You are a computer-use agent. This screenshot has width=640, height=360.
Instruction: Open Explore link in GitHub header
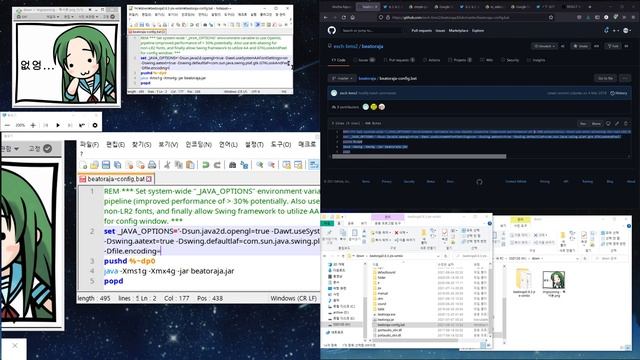[x=478, y=31]
